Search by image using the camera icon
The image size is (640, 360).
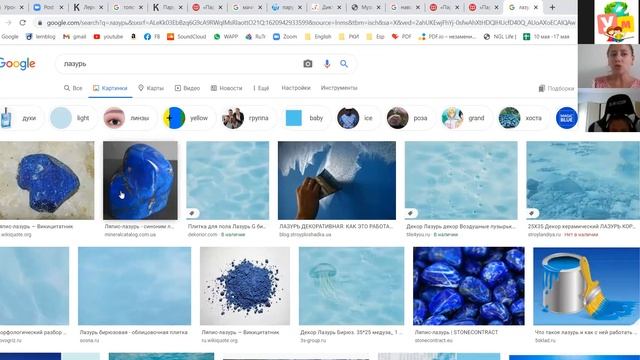[x=308, y=64]
